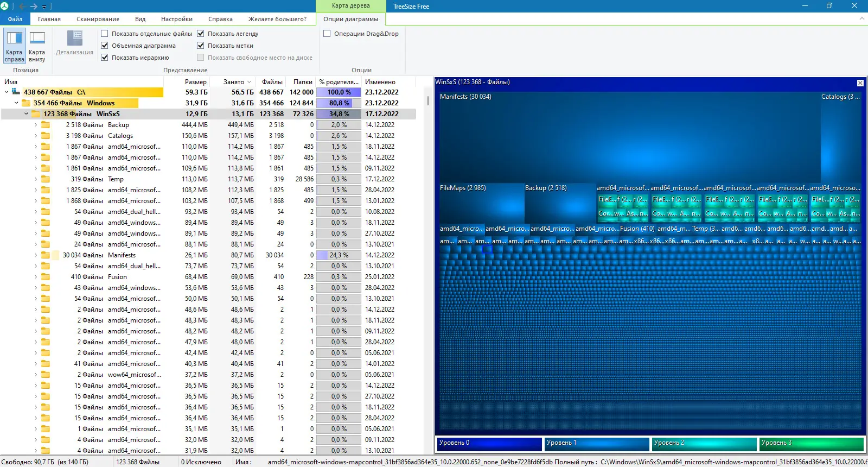The width and height of the screenshot is (868, 467).
Task: Click the 'Уровень 3' legend color bar
Action: click(x=812, y=444)
